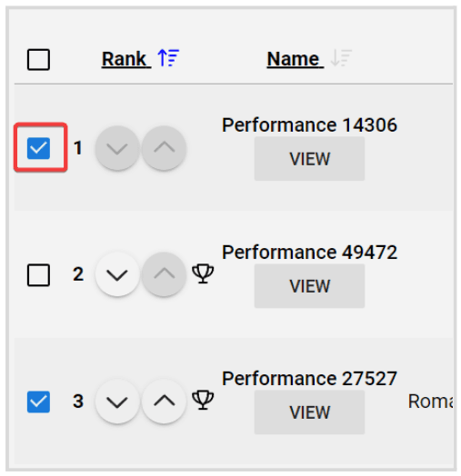View Performance 49472
This screenshot has width=461, height=476.
[x=309, y=286]
